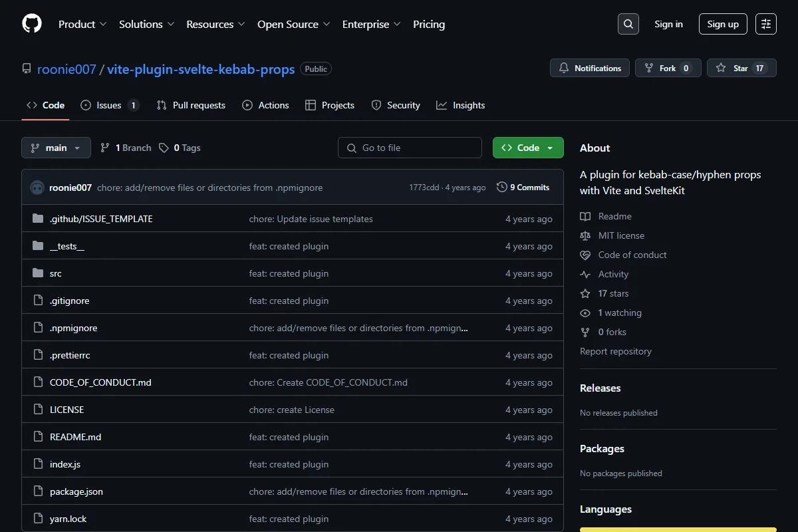Open the Pull requests tab
798x532 pixels.
191,105
